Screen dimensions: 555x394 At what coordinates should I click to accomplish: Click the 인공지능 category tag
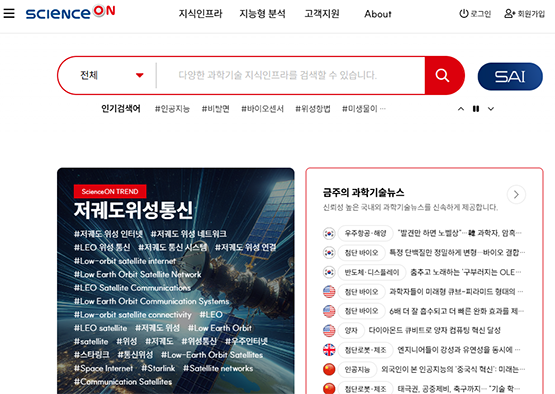(357, 369)
